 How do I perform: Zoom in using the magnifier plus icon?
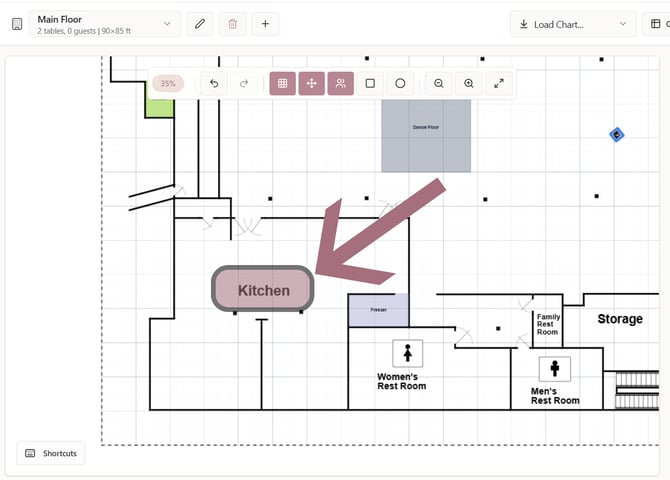tap(469, 84)
